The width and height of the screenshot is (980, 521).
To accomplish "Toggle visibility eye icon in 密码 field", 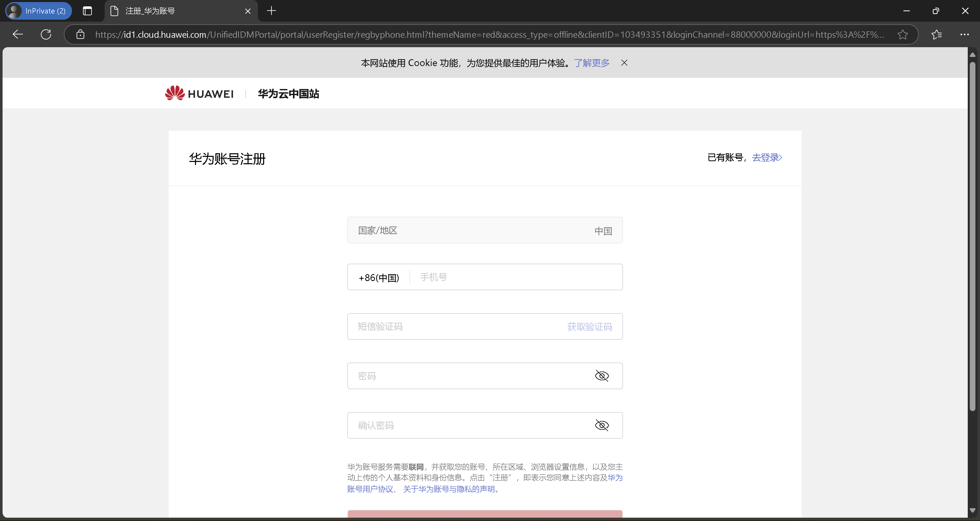I will tap(602, 376).
